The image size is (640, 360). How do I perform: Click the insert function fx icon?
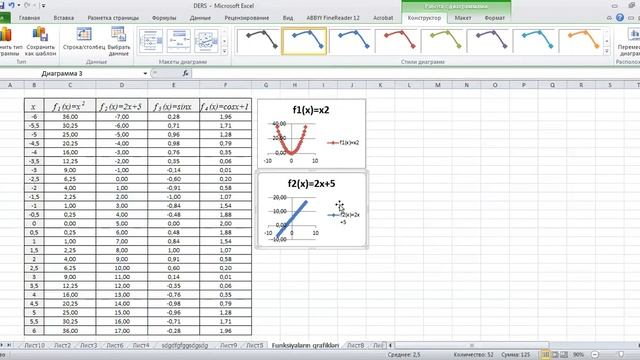[x=185, y=73]
